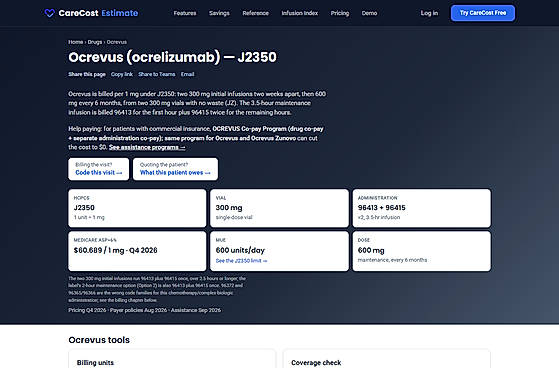The width and height of the screenshot is (559, 368).
Task: Click the Share this page label
Action: 87,74
